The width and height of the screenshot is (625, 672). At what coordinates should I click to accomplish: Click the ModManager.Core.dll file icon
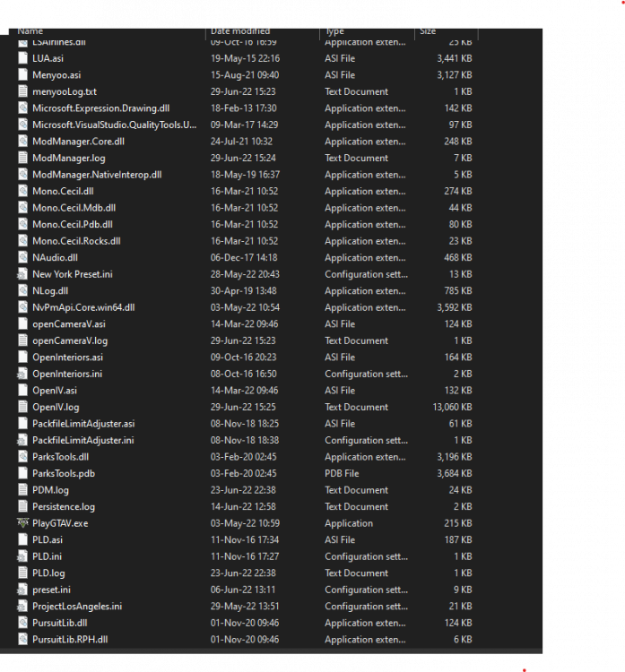click(22, 142)
